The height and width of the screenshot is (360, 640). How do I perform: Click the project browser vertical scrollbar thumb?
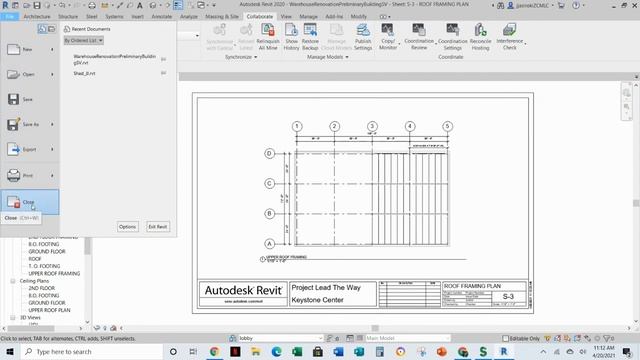pyautogui.click(x=87, y=246)
